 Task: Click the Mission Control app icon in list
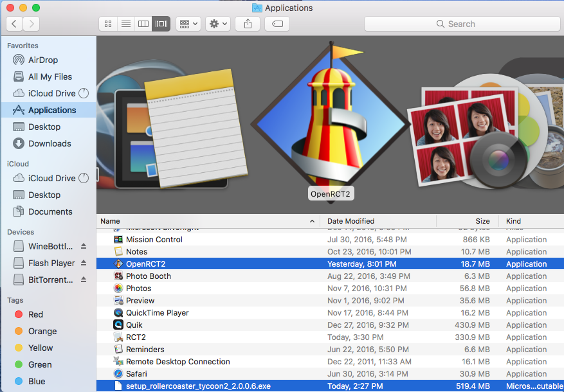(118, 239)
